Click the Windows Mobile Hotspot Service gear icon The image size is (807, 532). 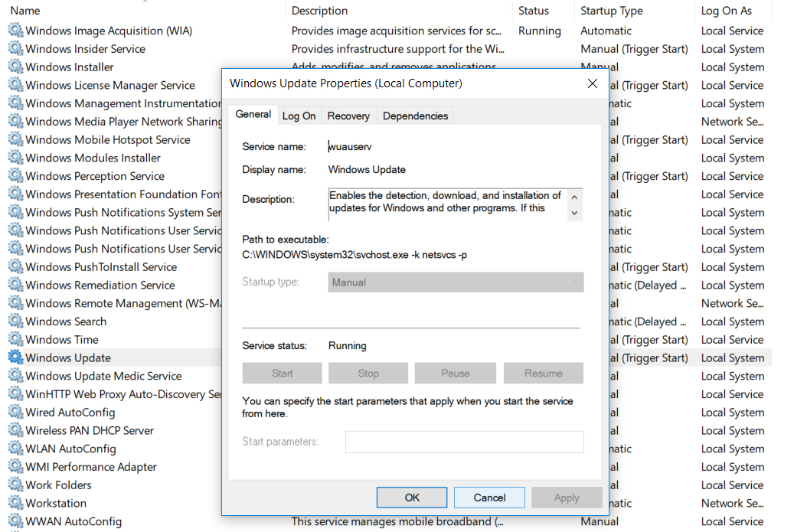pos(16,139)
